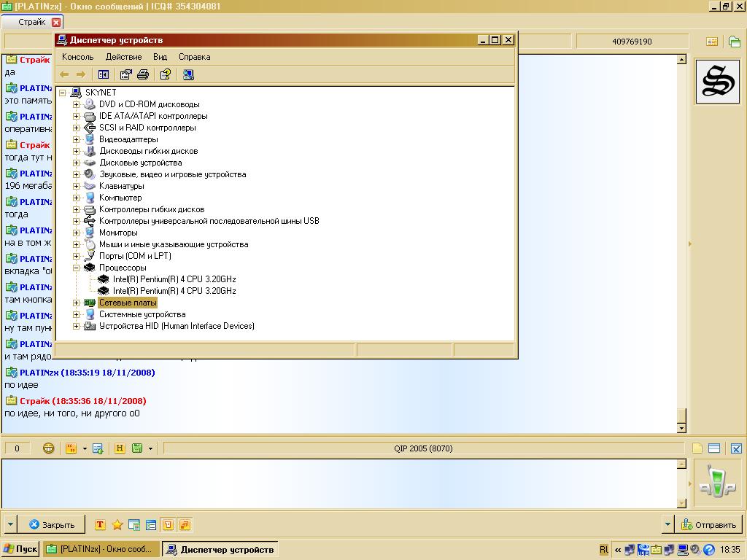Click the SKYNET computer icon in tree
Image resolution: width=747 pixels, height=560 pixels.
pyautogui.click(x=76, y=93)
